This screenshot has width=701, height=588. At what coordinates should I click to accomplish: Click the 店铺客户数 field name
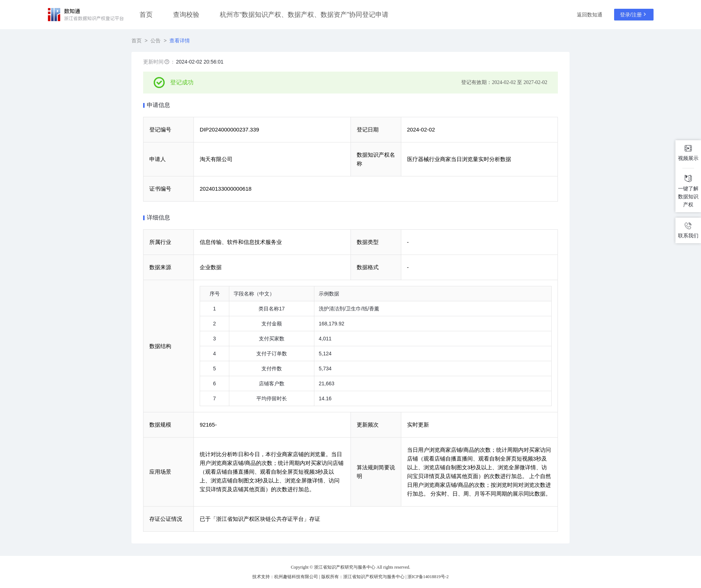point(272,384)
